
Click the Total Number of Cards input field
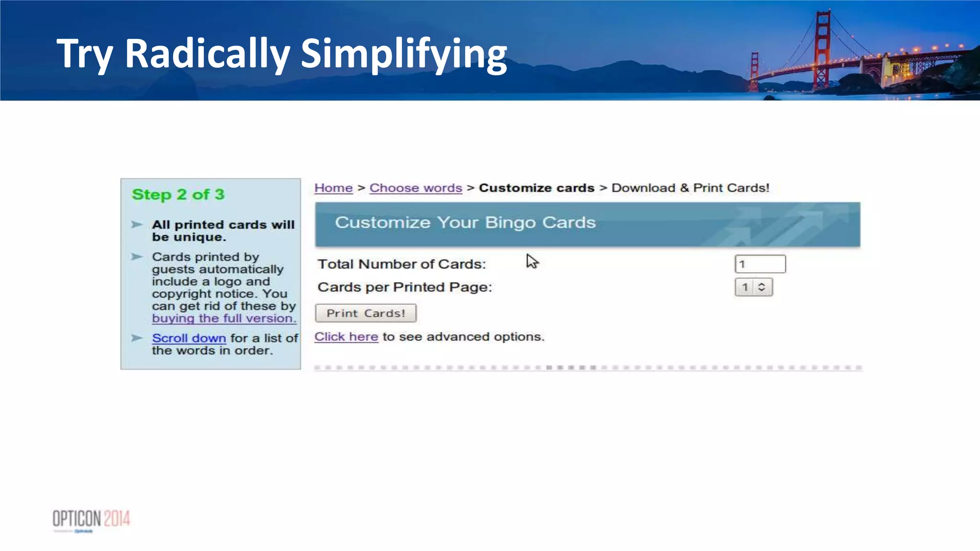[x=759, y=264]
